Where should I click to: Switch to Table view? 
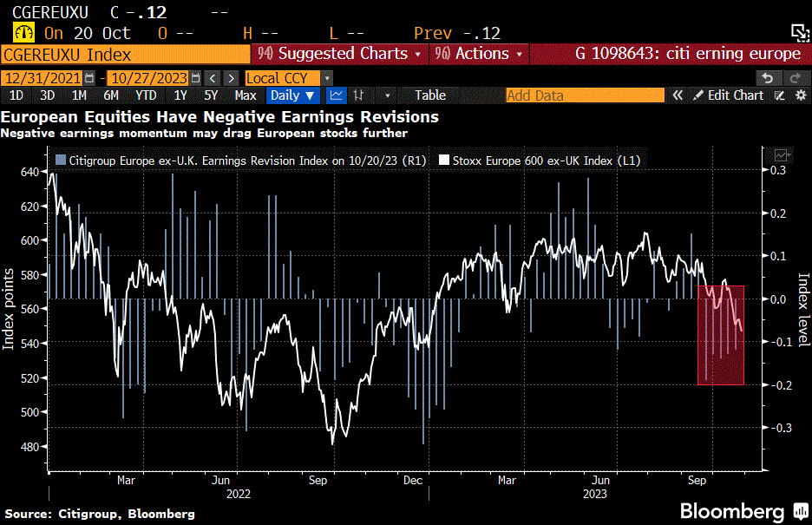coord(429,95)
